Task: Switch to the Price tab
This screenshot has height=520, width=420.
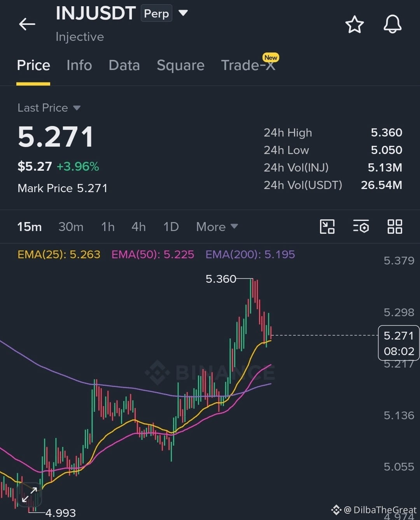Action: (x=33, y=65)
